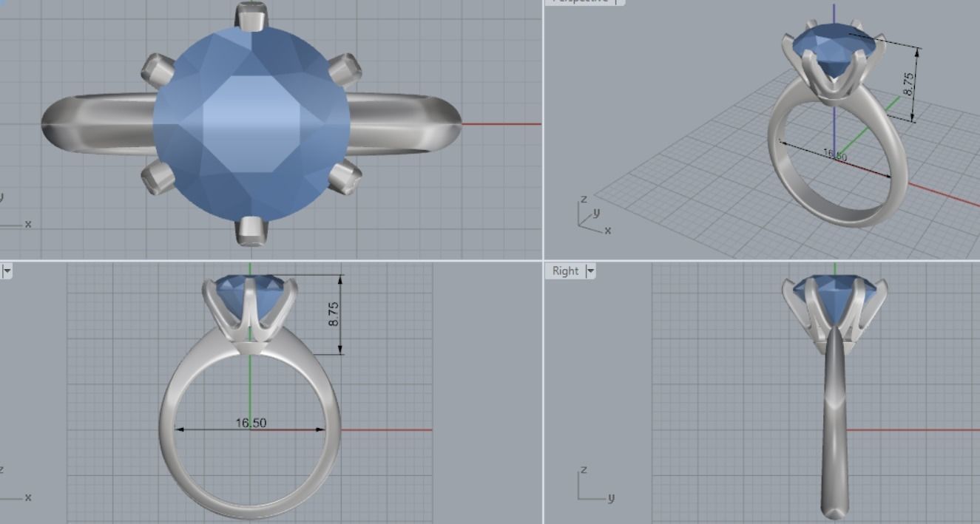Select the lower-left prong in top view
The height and width of the screenshot is (524, 980).
[x=157, y=178]
